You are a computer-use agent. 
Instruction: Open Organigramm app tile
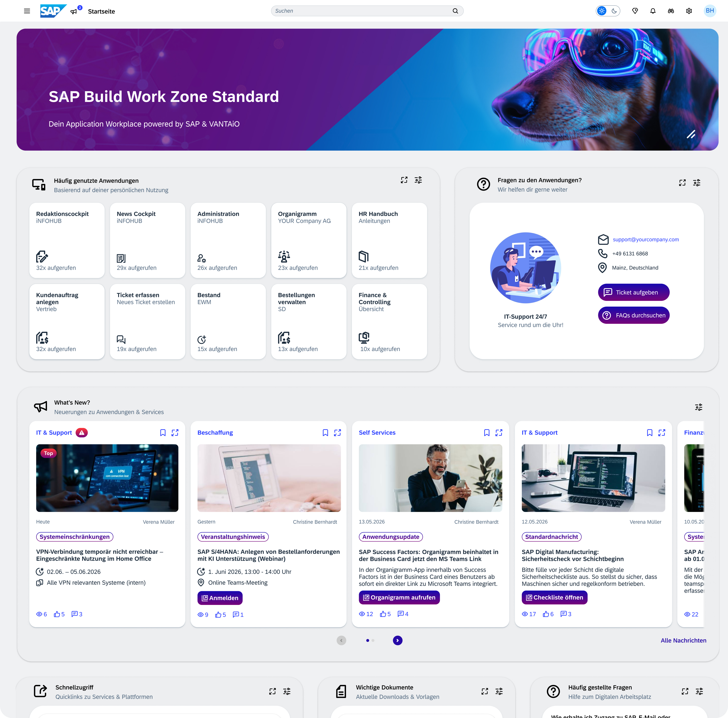pos(309,241)
